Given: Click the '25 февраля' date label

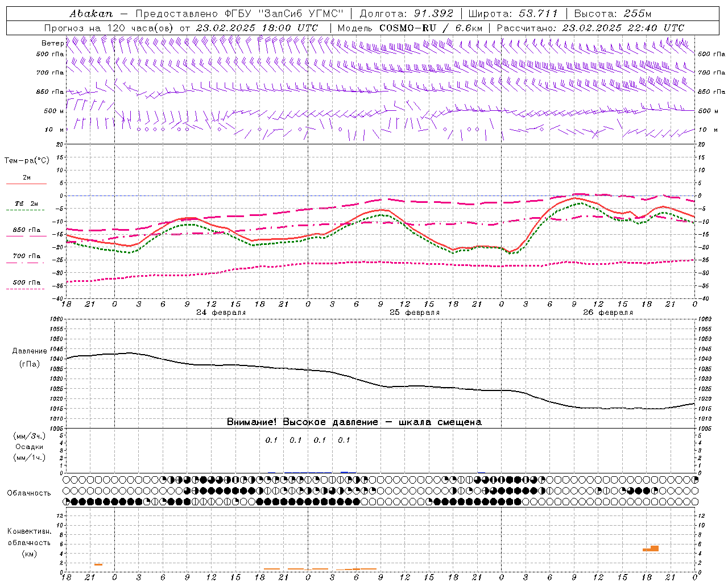Looking at the screenshot, I should point(415,313).
